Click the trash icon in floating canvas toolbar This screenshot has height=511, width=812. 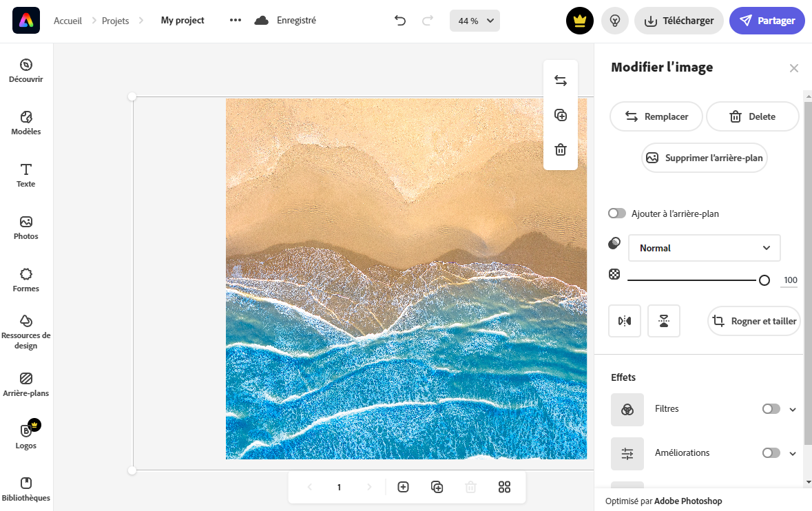pyautogui.click(x=561, y=149)
